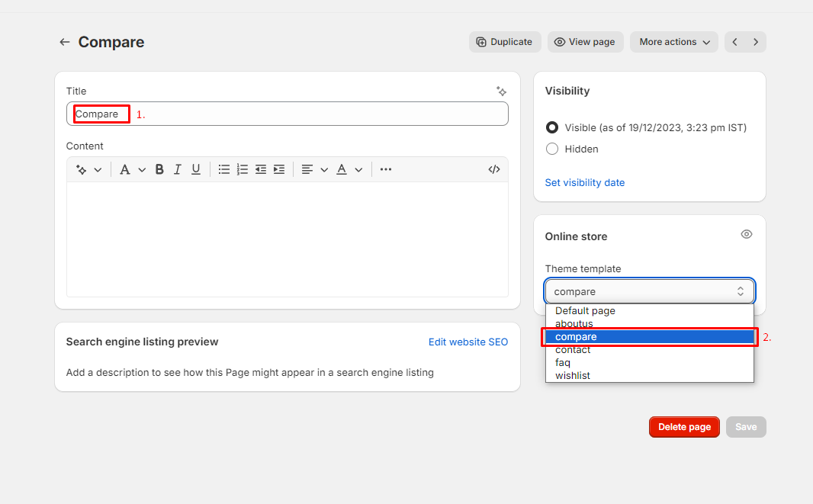Viewport: 813px width, 504px height.
Task: Click the Save button
Action: coord(746,427)
